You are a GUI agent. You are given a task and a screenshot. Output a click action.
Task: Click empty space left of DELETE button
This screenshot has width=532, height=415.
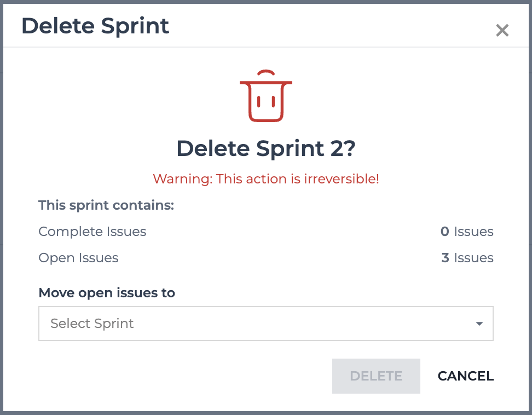(183, 376)
